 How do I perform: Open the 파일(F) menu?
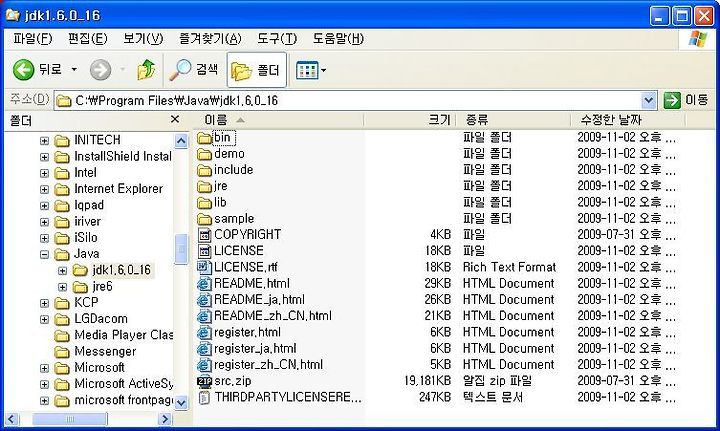33,39
